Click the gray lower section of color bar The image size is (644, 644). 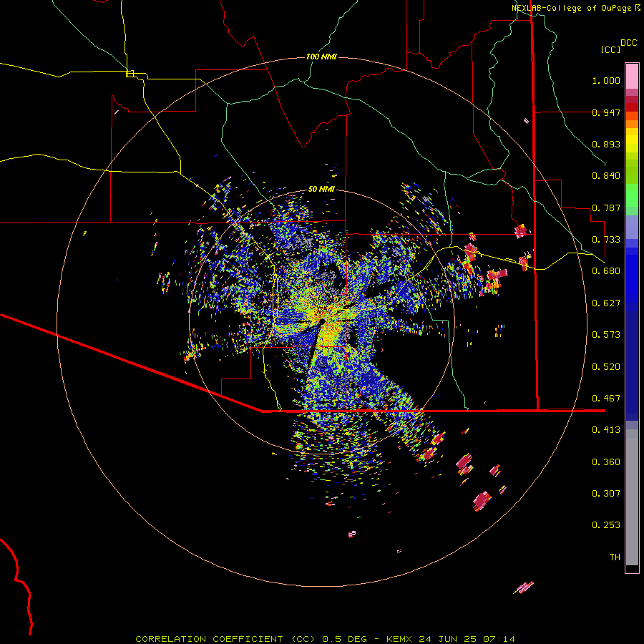pos(632,497)
